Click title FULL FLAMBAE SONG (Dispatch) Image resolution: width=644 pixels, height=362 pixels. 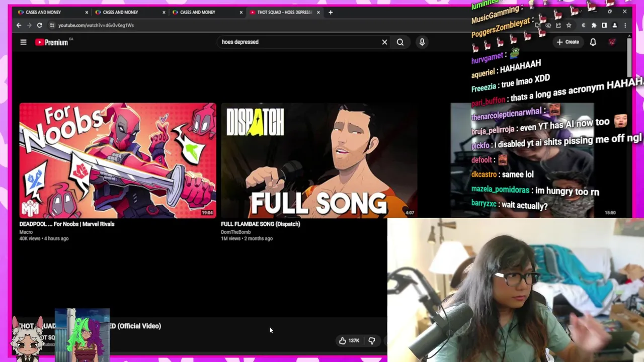(x=261, y=224)
